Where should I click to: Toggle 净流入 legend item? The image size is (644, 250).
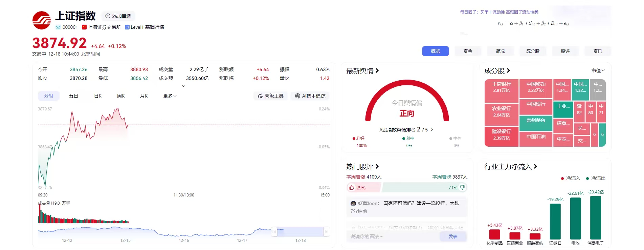[571, 178]
